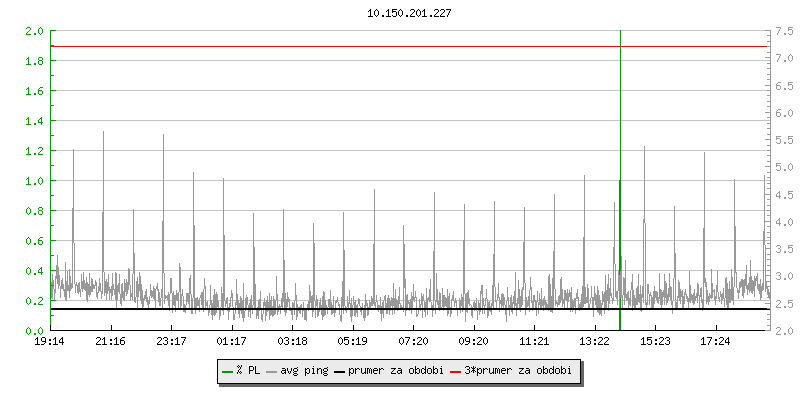Click the 09:20 time label on x-axis
The width and height of the screenshot is (800, 400).
[x=473, y=342]
